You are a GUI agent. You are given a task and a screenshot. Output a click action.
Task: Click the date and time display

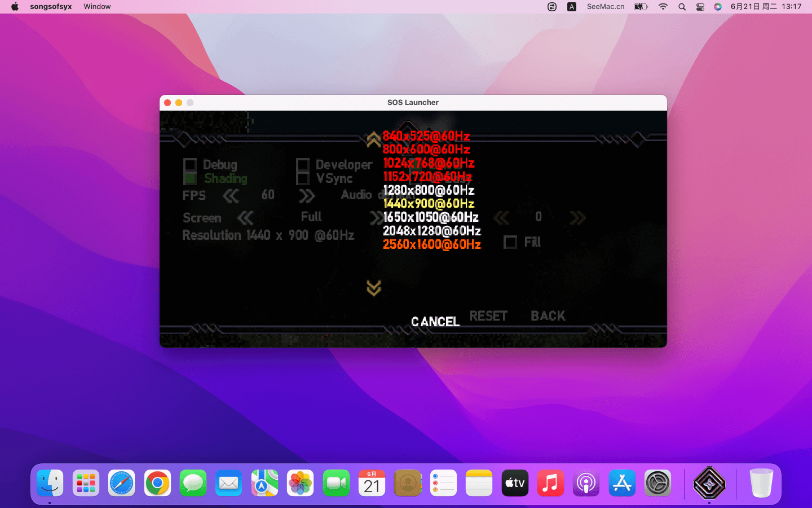tap(766, 7)
